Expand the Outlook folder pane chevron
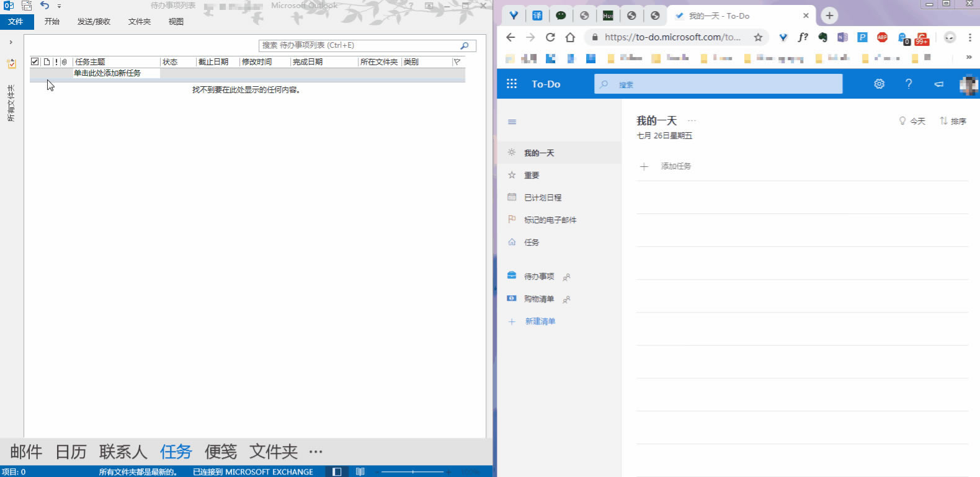980x477 pixels. point(11,42)
